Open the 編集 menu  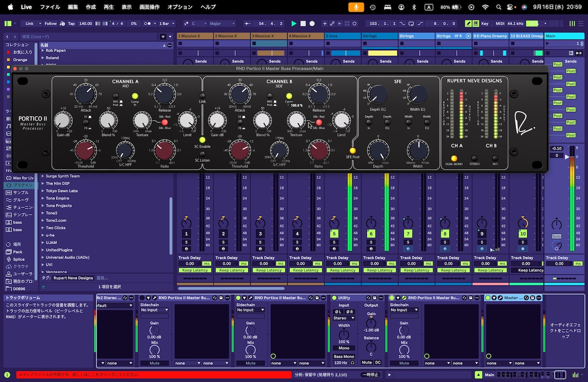point(73,7)
